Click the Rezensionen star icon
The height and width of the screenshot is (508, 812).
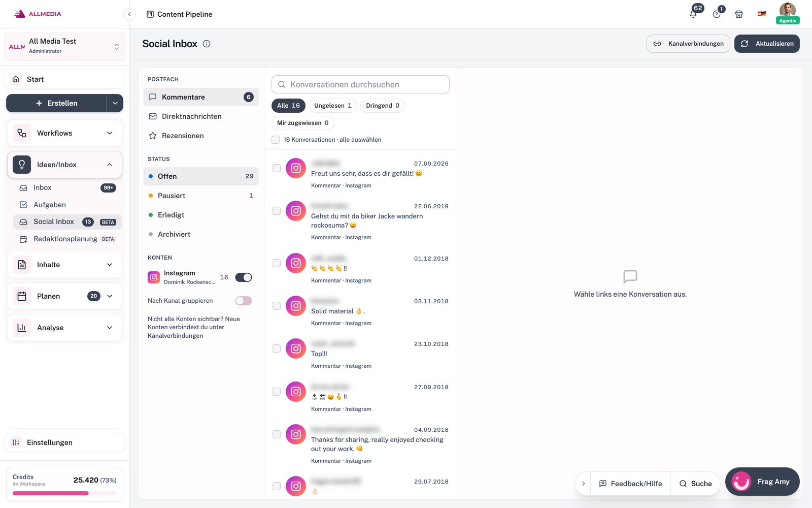[153, 136]
